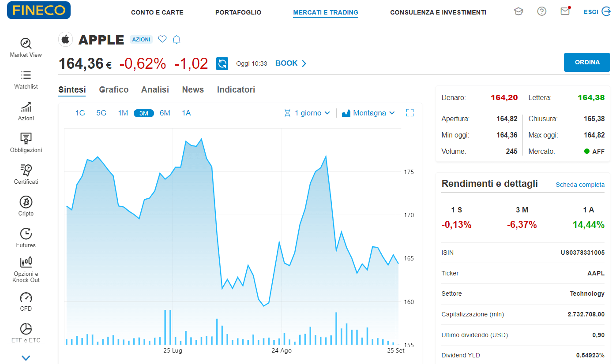Screen dimensions: 616x364
Task: Open the PORTAFOGLIO menu
Action: click(238, 12)
